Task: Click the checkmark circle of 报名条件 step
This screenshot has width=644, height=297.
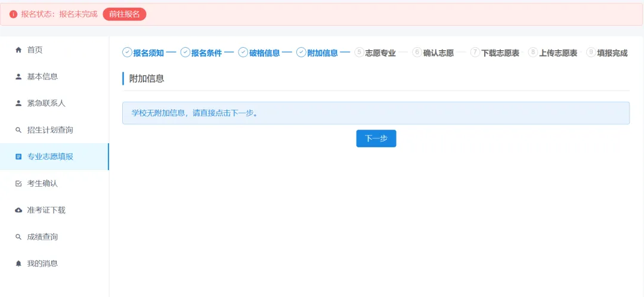Action: (x=185, y=52)
